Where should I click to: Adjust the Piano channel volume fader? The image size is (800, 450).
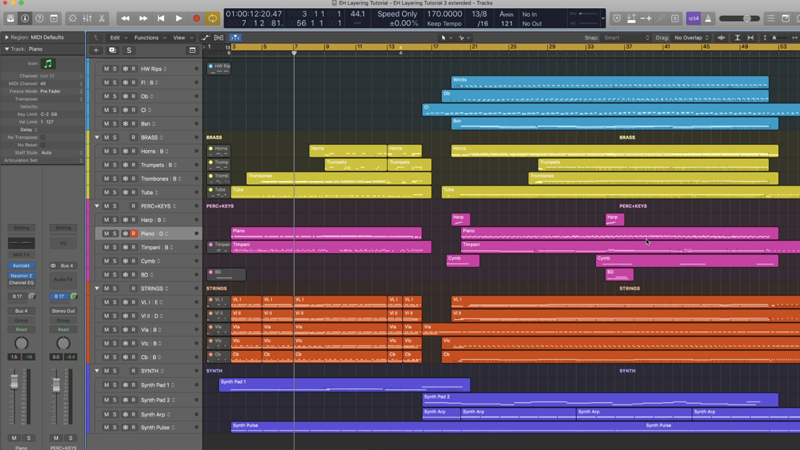(x=14, y=382)
